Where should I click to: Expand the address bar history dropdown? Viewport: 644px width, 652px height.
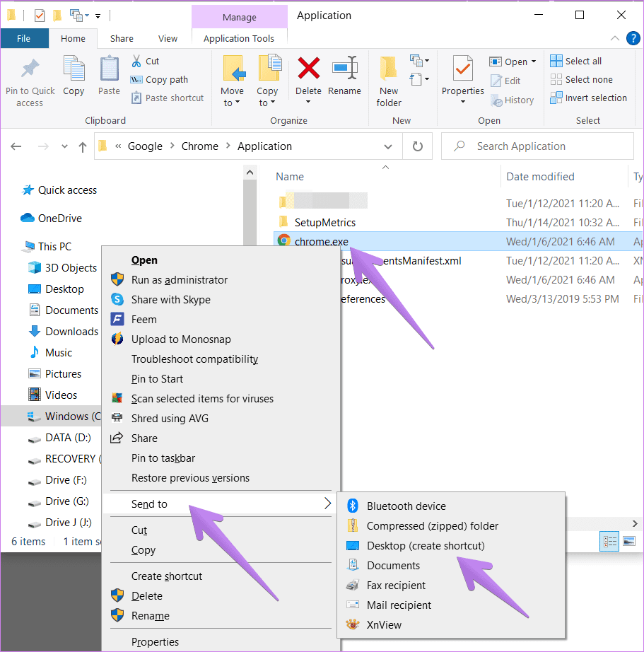[x=388, y=146]
